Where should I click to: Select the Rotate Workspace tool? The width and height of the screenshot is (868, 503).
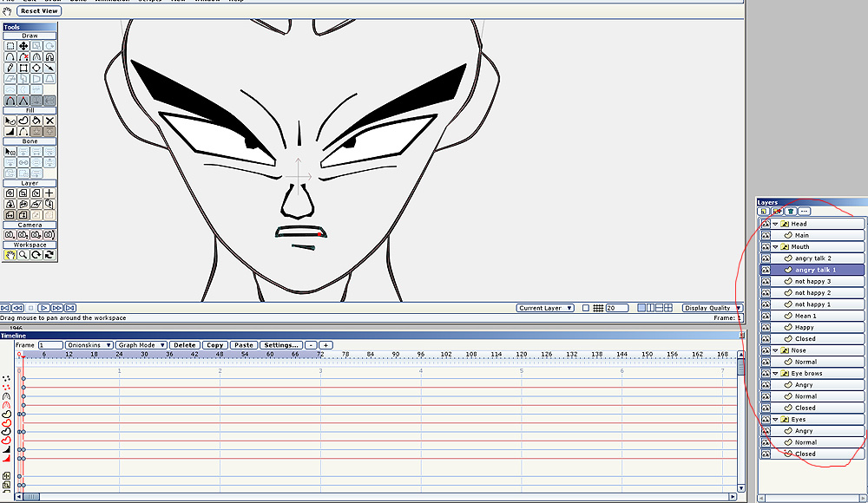point(36,255)
